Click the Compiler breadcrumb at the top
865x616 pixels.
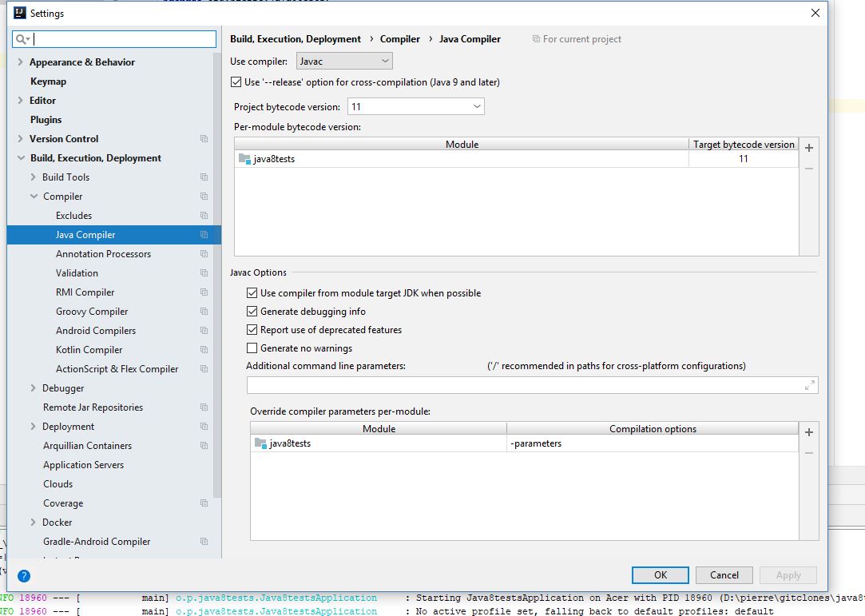[x=399, y=38]
